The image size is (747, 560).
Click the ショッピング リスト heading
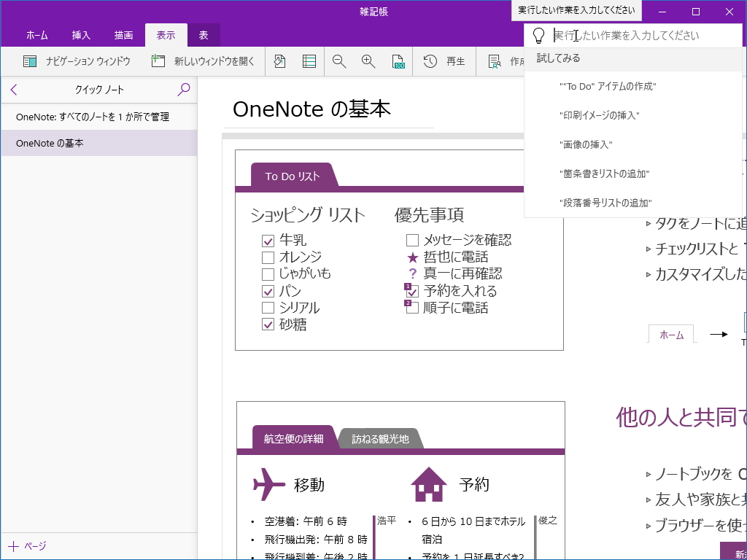308,215
